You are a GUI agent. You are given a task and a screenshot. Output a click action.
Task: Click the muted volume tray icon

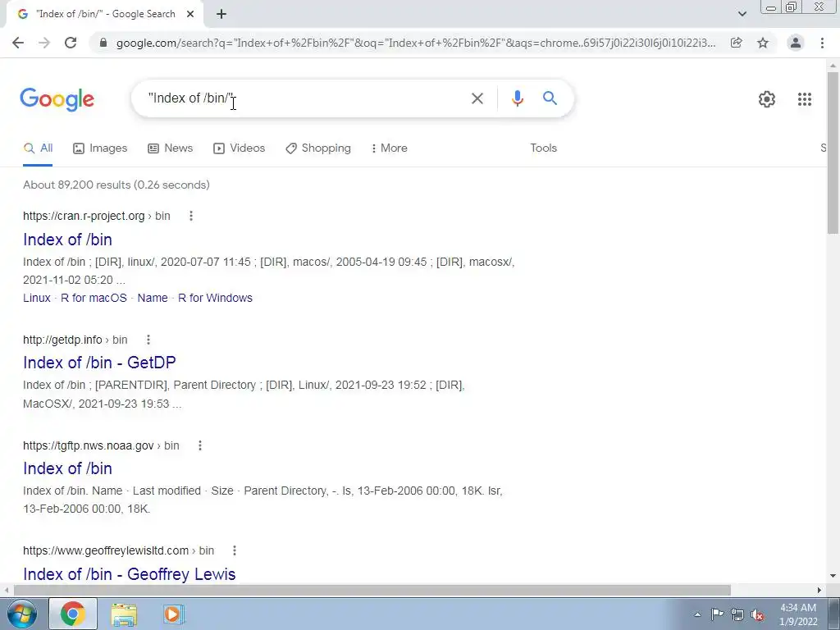757,615
